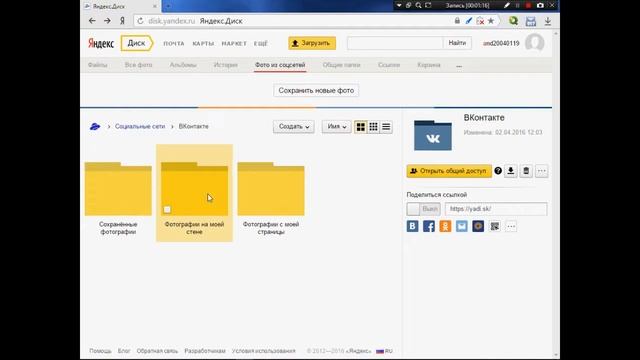Click Открыть общий доступ button

click(x=449, y=171)
